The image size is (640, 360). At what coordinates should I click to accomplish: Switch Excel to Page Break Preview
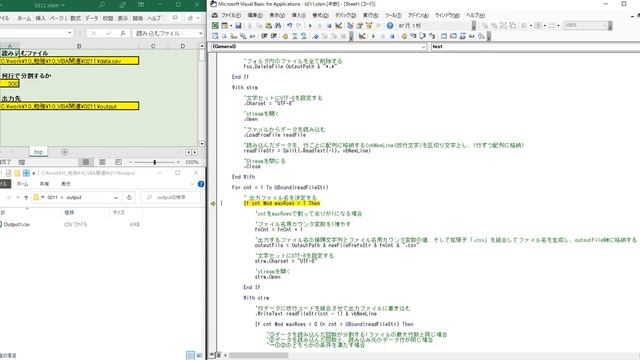[118, 162]
